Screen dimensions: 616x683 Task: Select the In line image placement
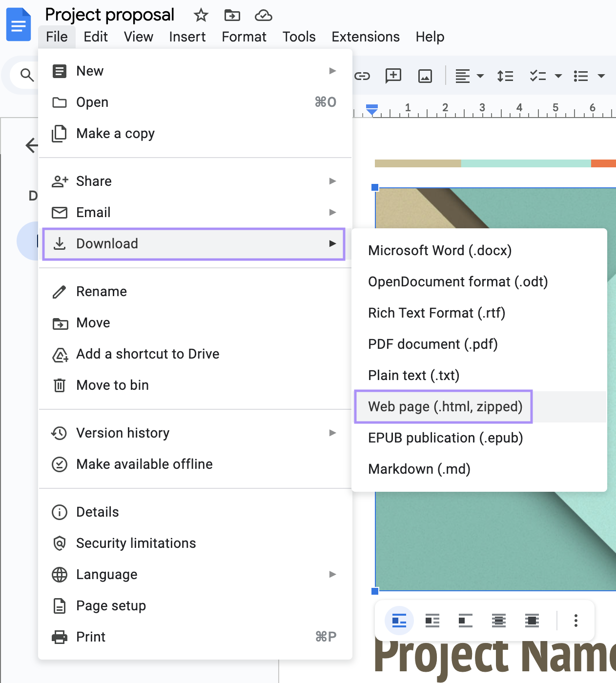pos(398,621)
